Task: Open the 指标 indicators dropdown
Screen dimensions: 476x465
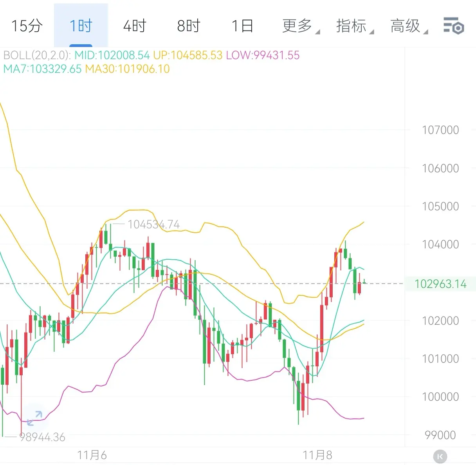Action: tap(354, 26)
